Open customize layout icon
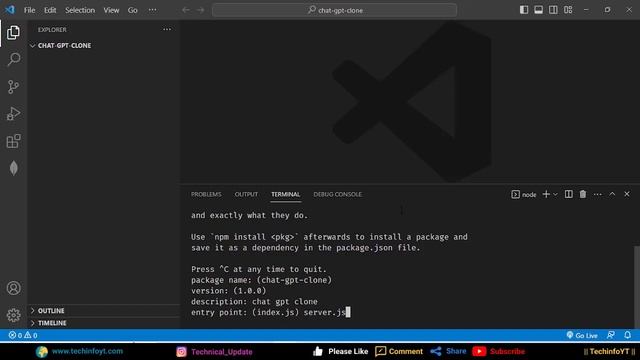Screen dimensions: 640x360 568,10
